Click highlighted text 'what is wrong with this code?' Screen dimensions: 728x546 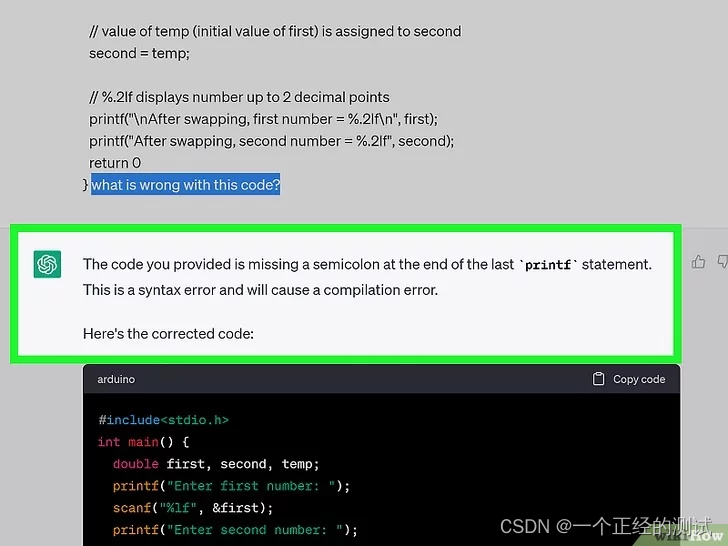(185, 185)
